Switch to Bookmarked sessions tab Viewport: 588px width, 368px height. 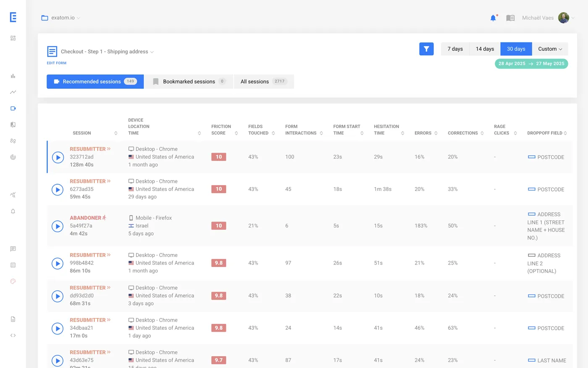tap(189, 82)
